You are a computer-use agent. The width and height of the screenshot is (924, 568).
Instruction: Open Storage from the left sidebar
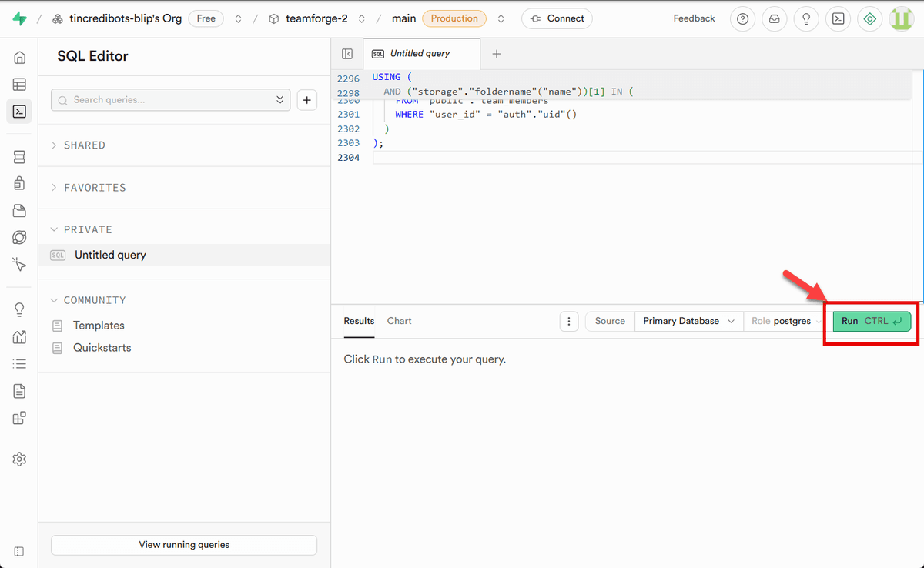pyautogui.click(x=19, y=210)
